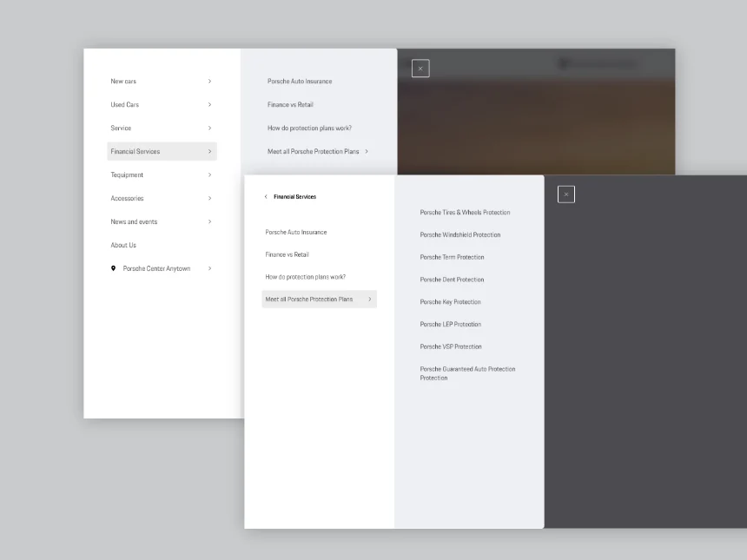The image size is (747, 560).
Task: Open Porsche Guaranteed Auto Protection
Action: click(467, 373)
